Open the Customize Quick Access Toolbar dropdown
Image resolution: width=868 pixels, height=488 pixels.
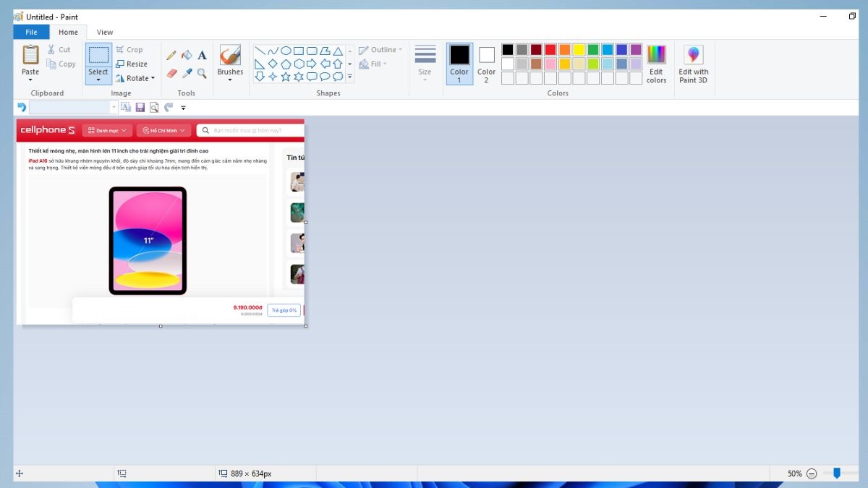183,108
